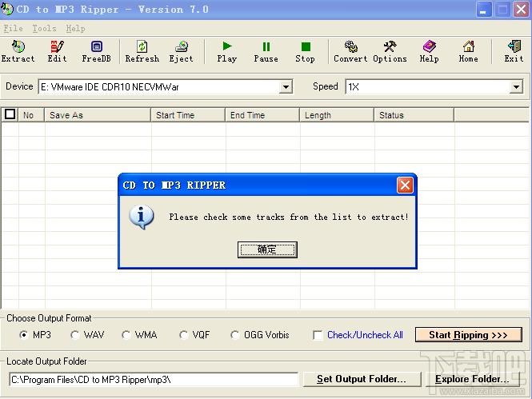532x399 pixels.
Task: Query FreeDB from the toolbar
Action: tap(96, 51)
